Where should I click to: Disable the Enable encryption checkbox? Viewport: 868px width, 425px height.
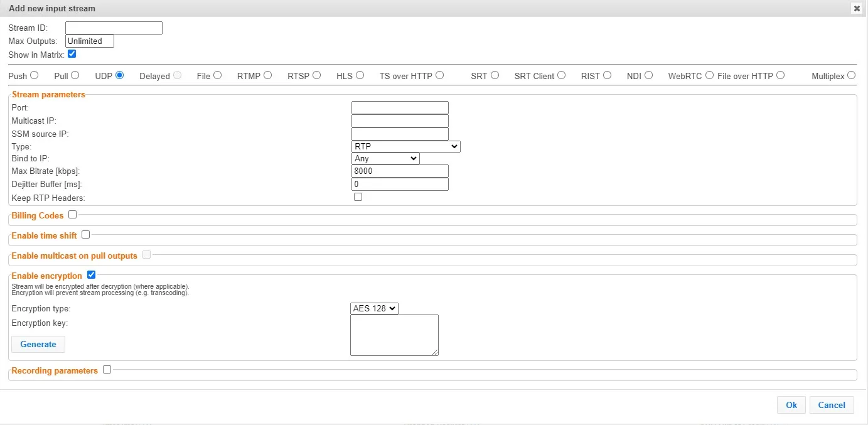(91, 274)
